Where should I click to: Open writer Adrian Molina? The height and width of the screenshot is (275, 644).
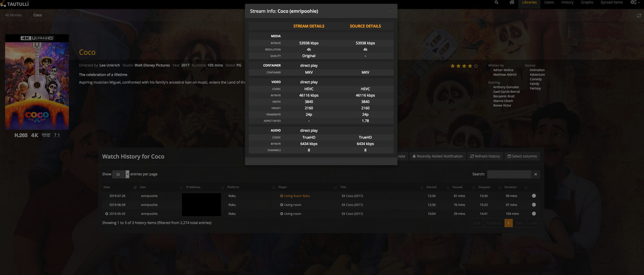point(503,70)
